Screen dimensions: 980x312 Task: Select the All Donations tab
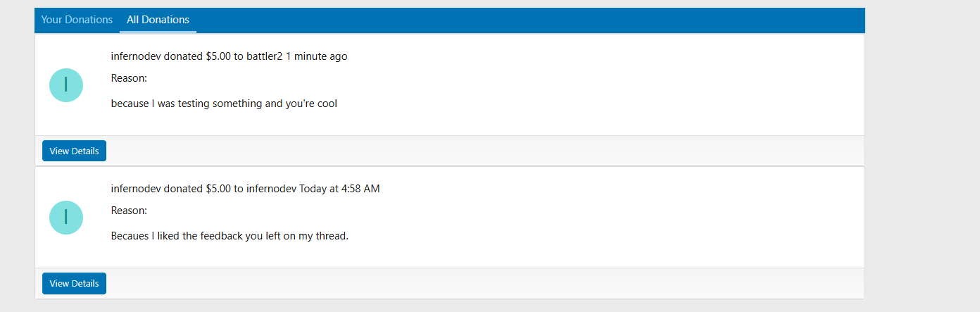pyautogui.click(x=158, y=20)
